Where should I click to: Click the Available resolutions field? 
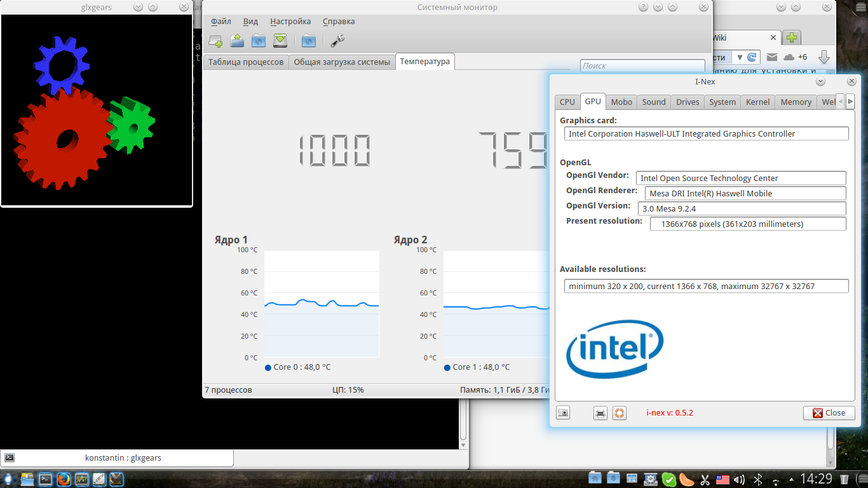click(x=707, y=287)
